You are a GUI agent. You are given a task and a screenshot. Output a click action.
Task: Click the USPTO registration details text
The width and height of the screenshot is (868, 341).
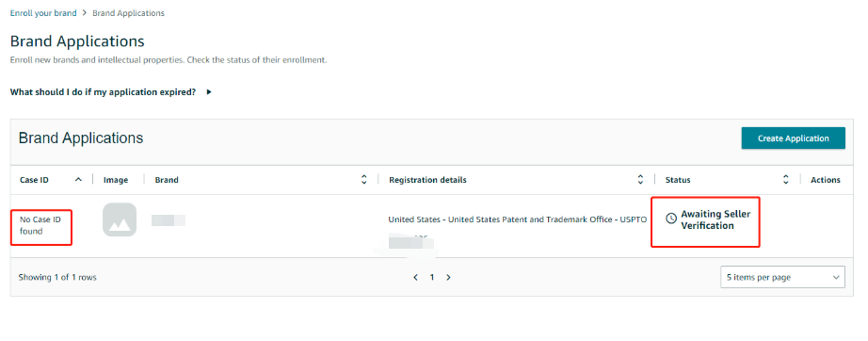[x=518, y=219]
